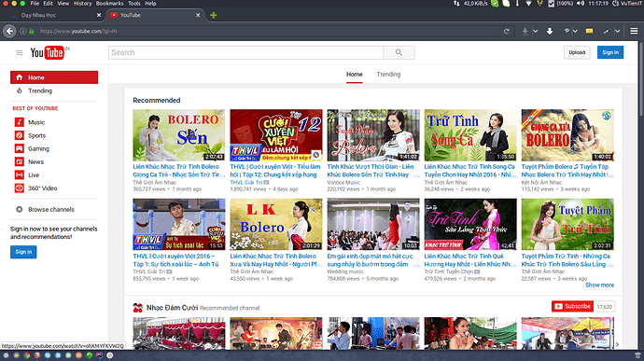Open the History menu
The image size is (644, 361).
point(82,4)
